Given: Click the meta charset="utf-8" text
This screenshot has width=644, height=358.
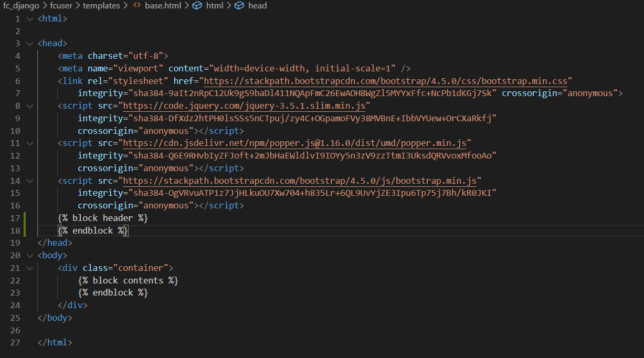Looking at the screenshot, I should (x=113, y=56).
